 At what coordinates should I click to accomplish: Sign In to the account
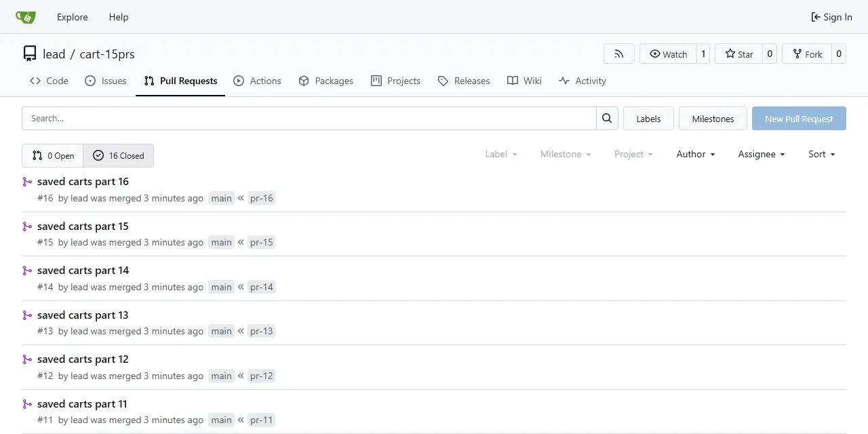pyautogui.click(x=831, y=17)
